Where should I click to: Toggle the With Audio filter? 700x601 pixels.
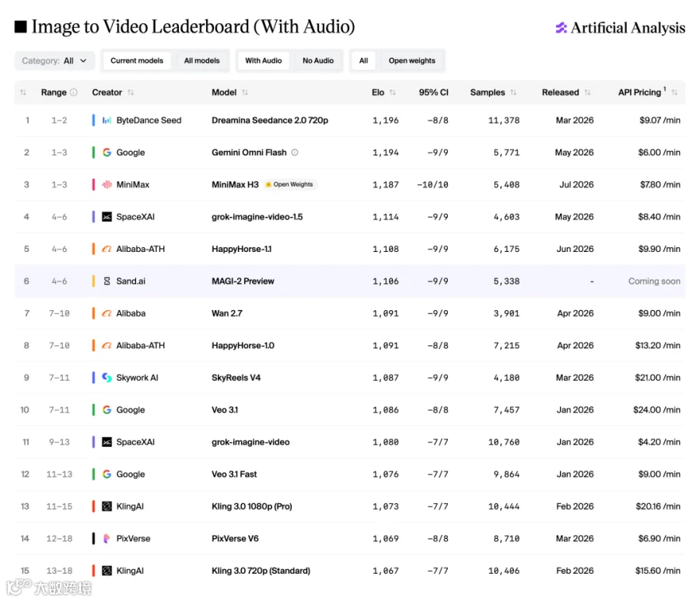[264, 61]
